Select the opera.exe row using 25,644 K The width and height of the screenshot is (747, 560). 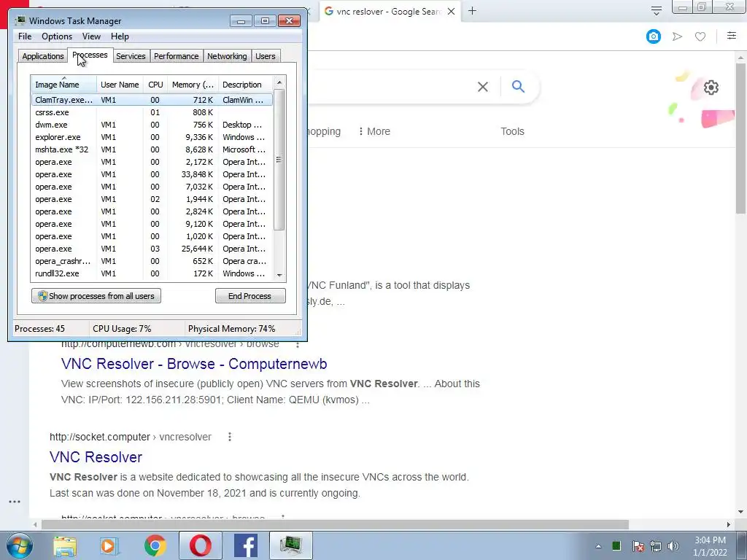tap(152, 249)
